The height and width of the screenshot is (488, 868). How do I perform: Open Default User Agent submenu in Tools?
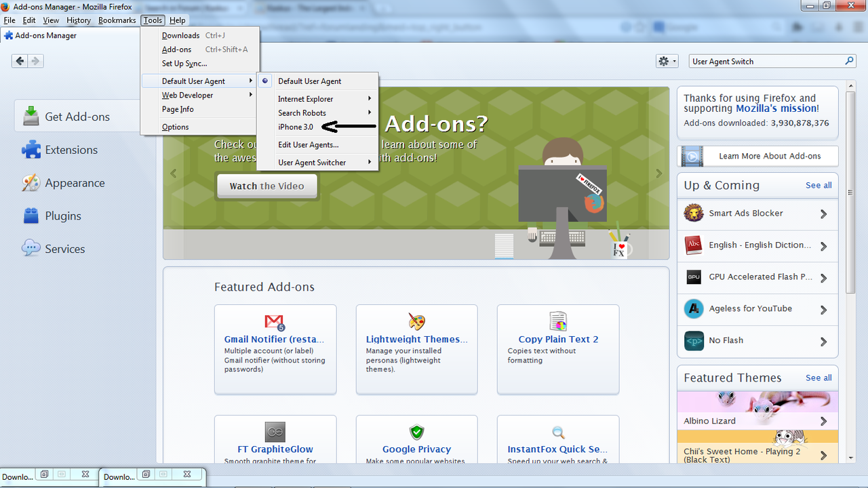[x=199, y=81]
